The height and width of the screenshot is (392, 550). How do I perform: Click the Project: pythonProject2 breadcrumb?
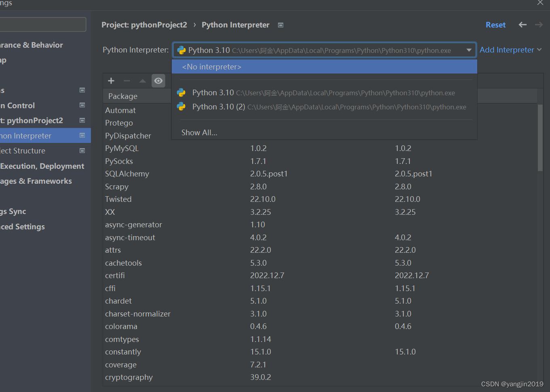144,25
